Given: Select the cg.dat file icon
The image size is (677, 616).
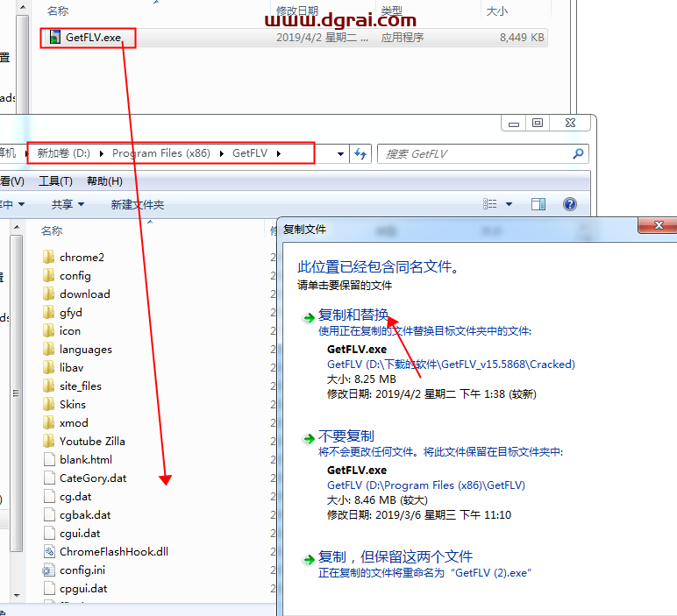Looking at the screenshot, I should pyautogui.click(x=49, y=496).
